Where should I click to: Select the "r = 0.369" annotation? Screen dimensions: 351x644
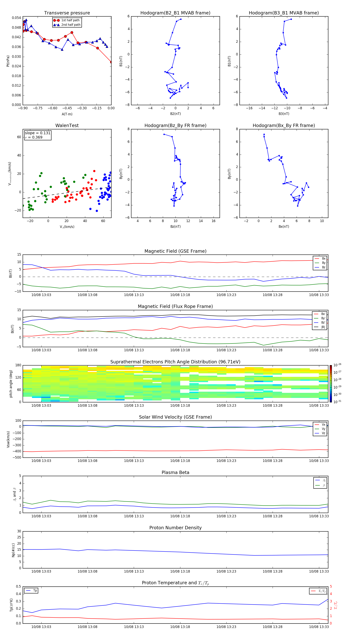[x=34, y=137]
